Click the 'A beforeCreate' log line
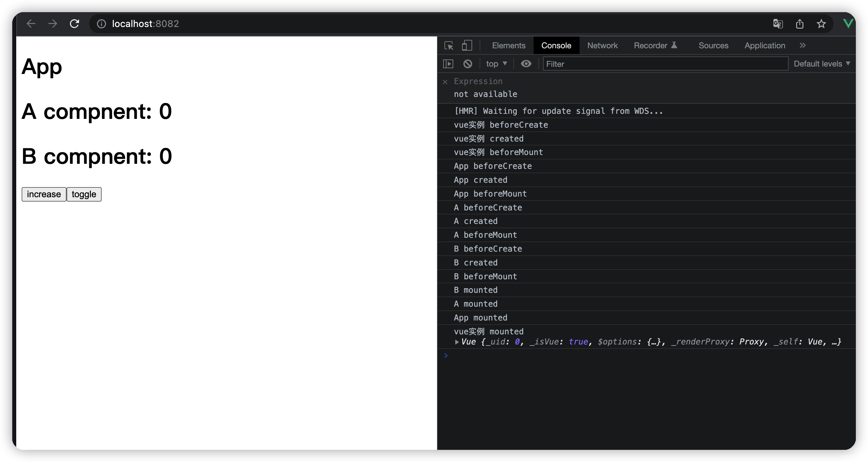The height and width of the screenshot is (462, 868). 646,208
